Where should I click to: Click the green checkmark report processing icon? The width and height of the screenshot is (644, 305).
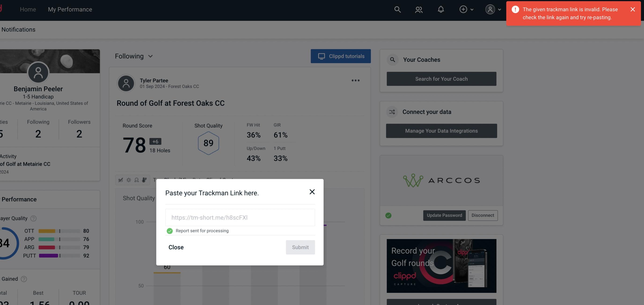[x=169, y=231]
